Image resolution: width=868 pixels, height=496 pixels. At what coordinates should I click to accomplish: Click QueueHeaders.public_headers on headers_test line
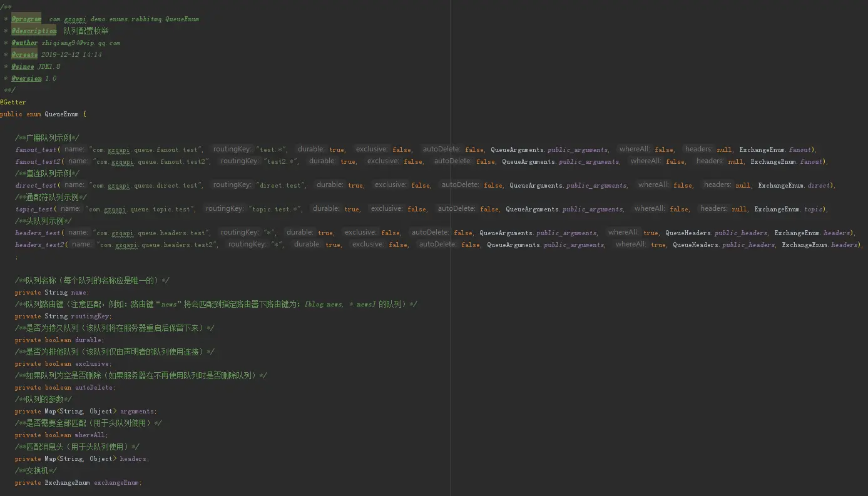[x=715, y=233]
